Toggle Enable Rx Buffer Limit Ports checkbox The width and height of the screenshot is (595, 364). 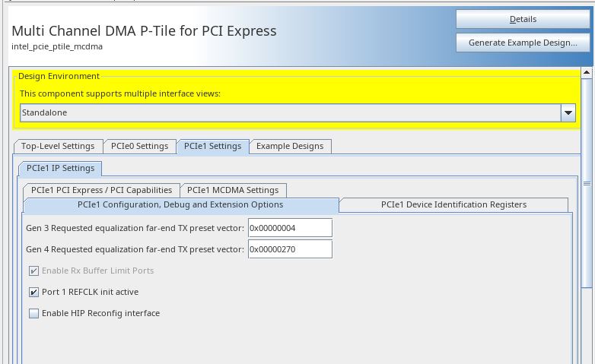pos(34,271)
